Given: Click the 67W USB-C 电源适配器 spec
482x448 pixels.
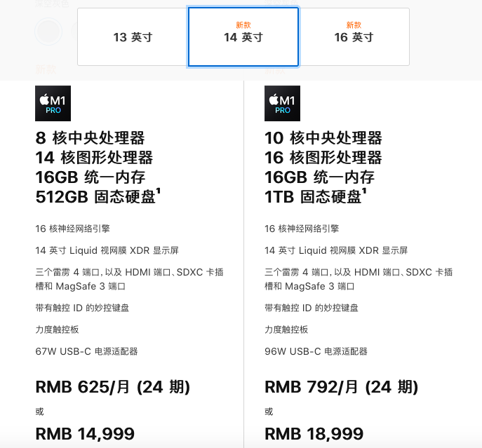Looking at the screenshot, I should pos(86,351).
